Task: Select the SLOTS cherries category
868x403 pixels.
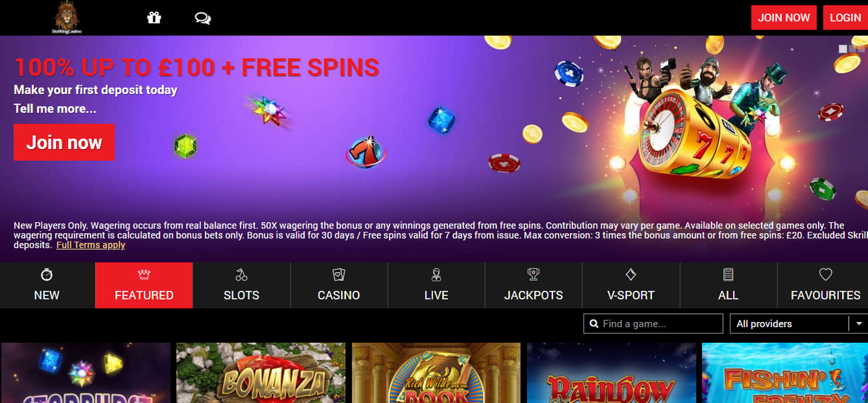Action: [x=241, y=285]
